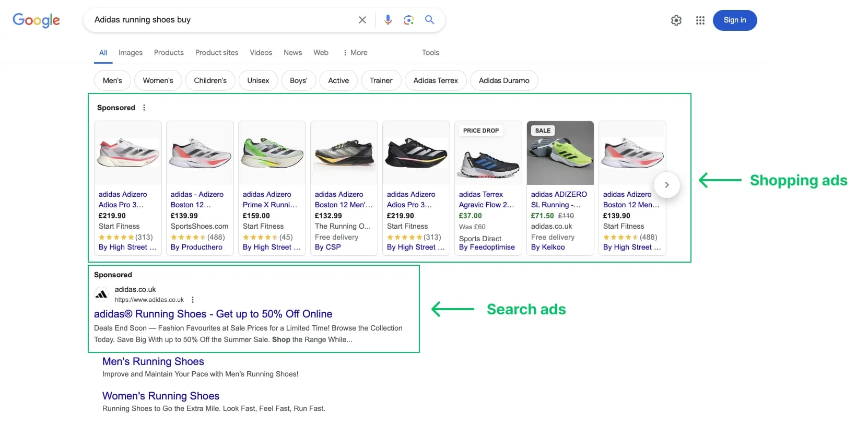The height and width of the screenshot is (424, 868).
Task: Switch to the Images tab
Action: tap(130, 53)
